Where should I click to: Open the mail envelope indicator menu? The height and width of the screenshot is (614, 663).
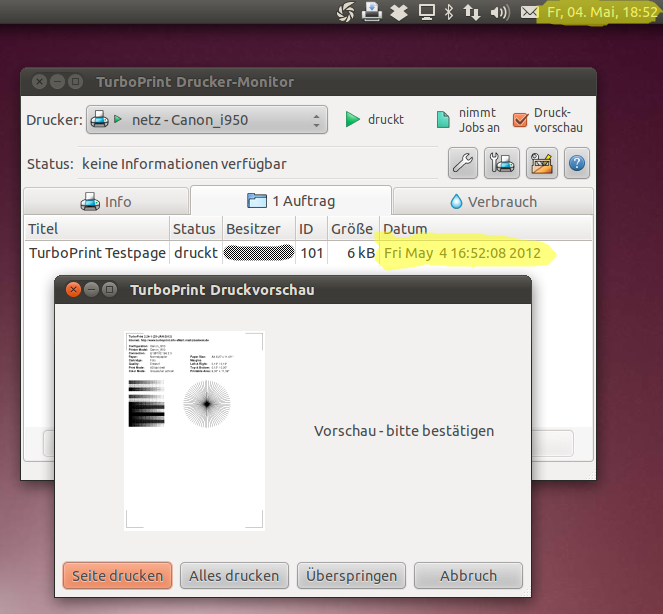[529, 12]
